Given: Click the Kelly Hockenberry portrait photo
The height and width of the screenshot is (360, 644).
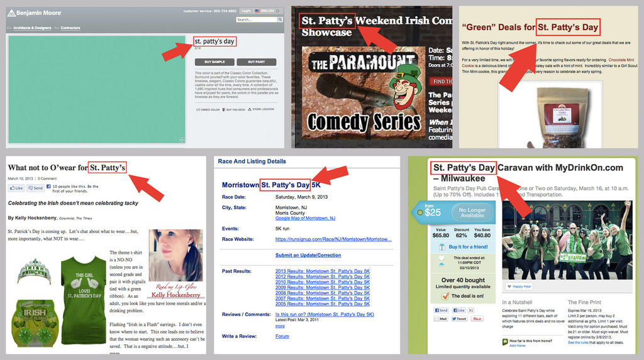Looking at the screenshot, I should [175, 256].
